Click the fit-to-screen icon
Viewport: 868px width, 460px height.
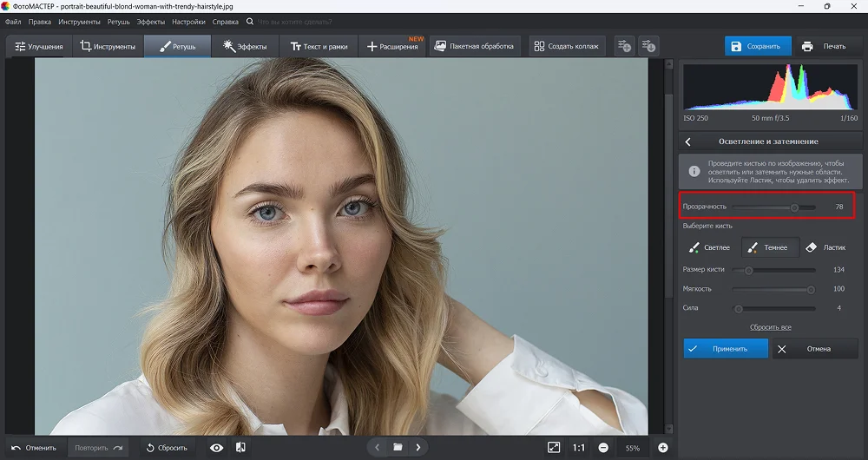pyautogui.click(x=554, y=447)
